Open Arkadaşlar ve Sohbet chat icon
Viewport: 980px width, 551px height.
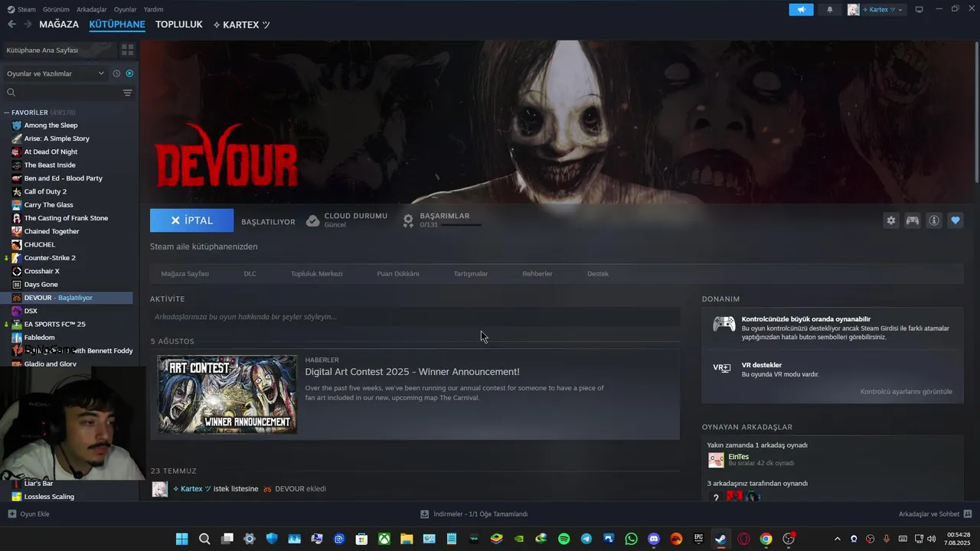(x=968, y=514)
